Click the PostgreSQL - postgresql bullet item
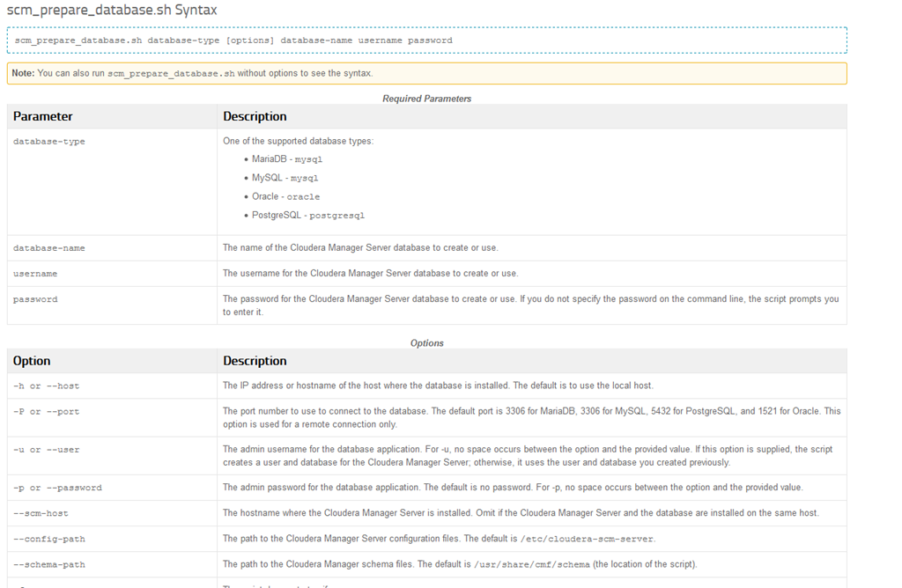The image size is (902, 588). (307, 215)
